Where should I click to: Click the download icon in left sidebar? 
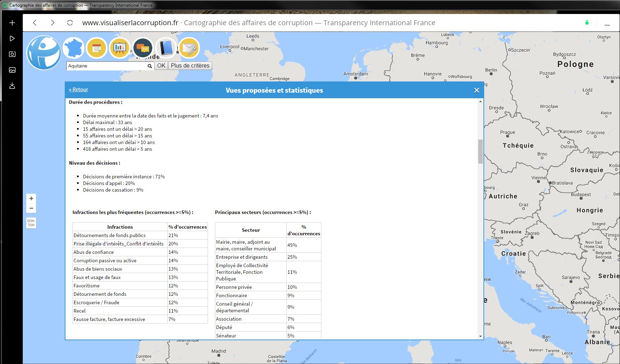12,86
